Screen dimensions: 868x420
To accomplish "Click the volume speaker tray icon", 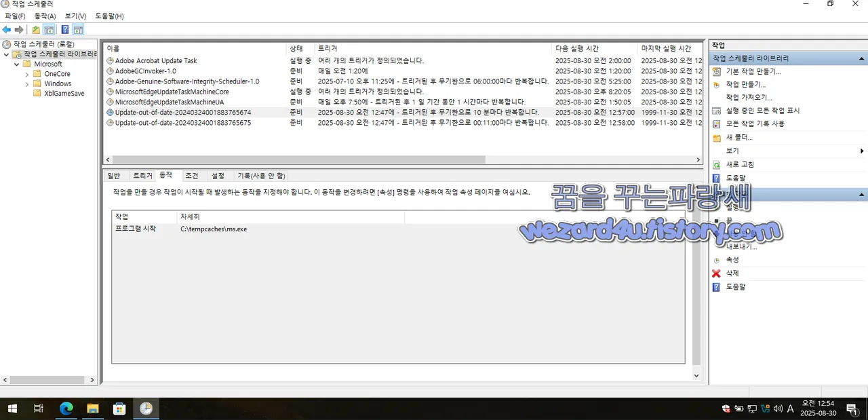I will [x=778, y=408].
